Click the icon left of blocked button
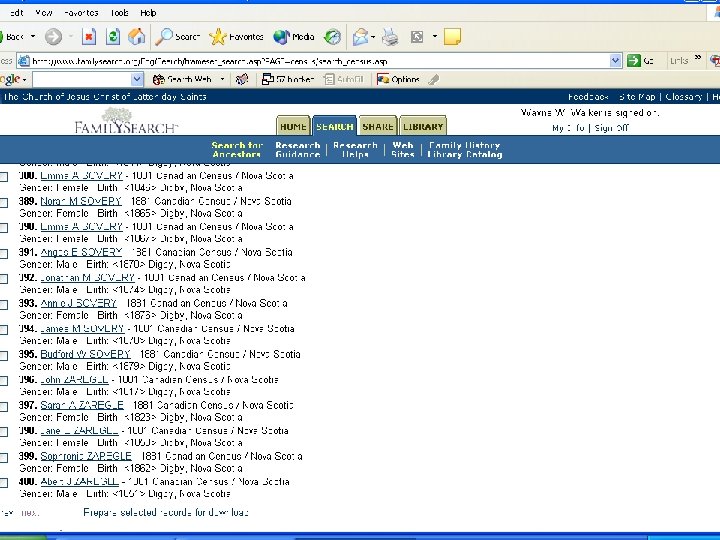Viewport: 720px width, 540px height. pyautogui.click(x=242, y=79)
